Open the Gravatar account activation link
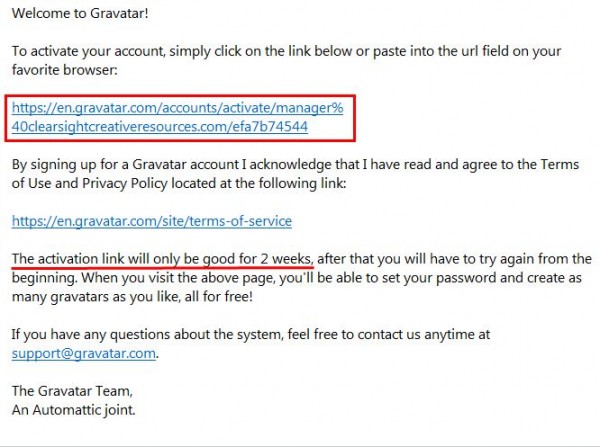 (x=177, y=117)
